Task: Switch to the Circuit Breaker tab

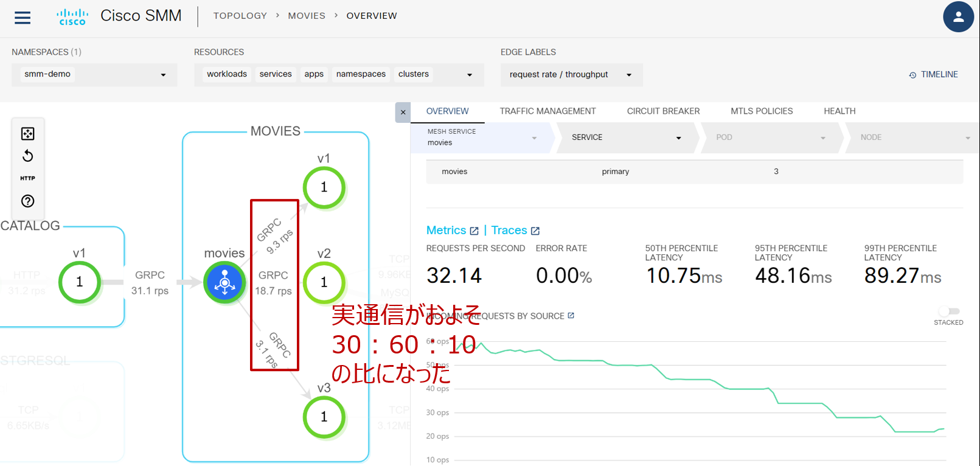Action: click(x=663, y=111)
